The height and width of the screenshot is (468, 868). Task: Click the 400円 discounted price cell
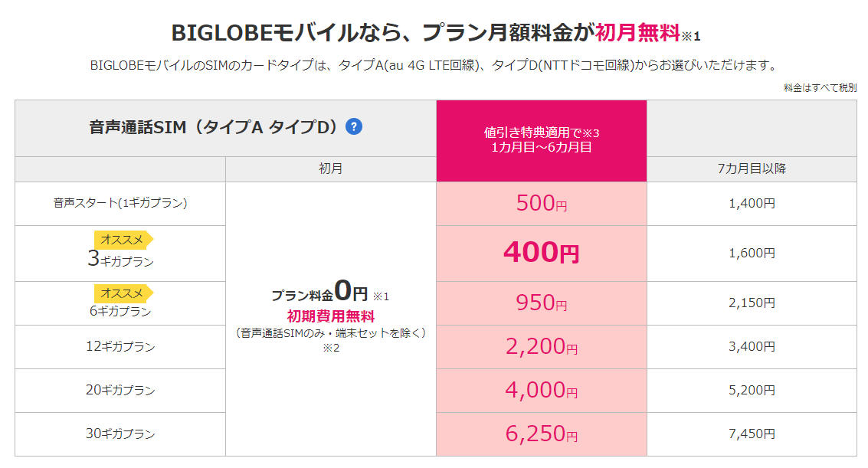[x=542, y=254]
